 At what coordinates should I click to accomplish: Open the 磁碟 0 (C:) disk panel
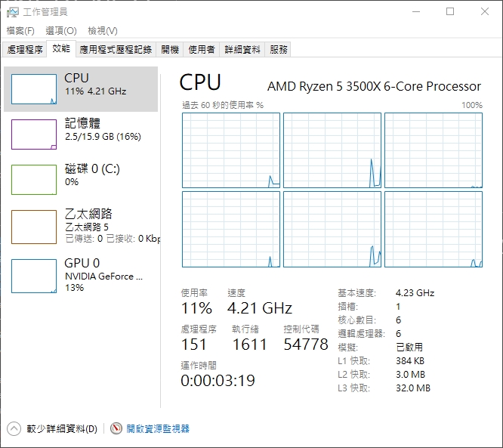(81, 179)
